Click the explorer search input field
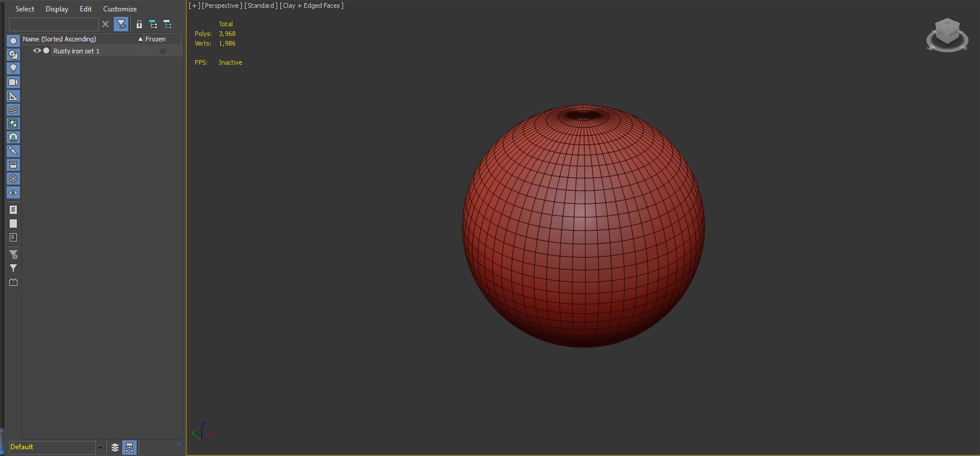The image size is (980, 456). 54,24
